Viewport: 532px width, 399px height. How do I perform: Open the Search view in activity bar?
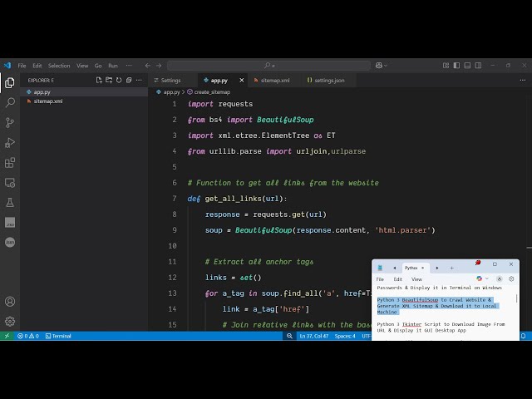[10, 102]
